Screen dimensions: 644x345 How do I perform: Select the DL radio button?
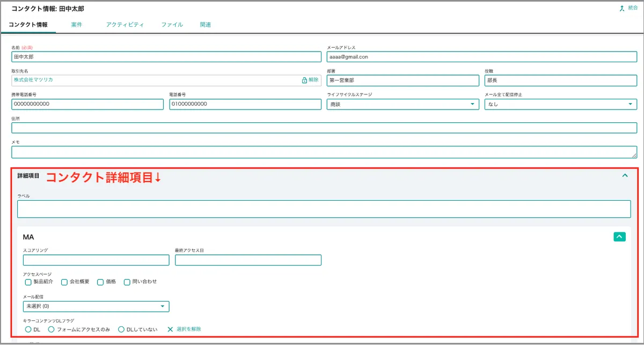point(28,329)
